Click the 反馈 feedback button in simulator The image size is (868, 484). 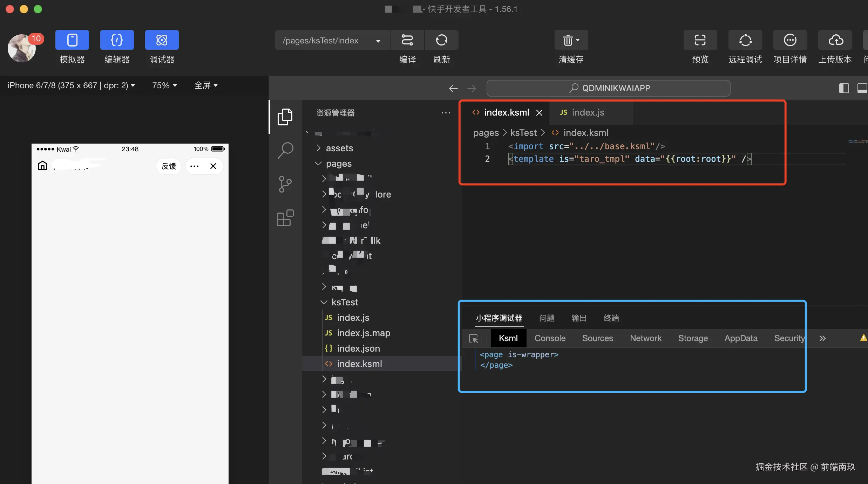(x=169, y=166)
